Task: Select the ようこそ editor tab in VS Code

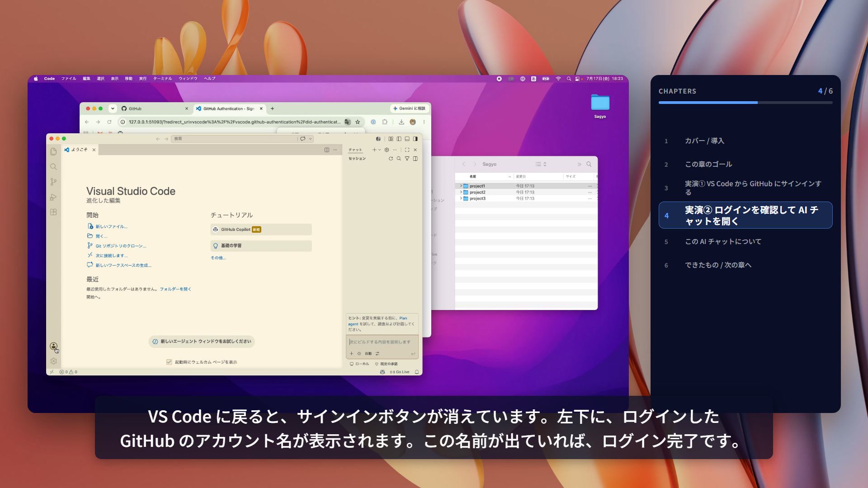Action: [80, 150]
